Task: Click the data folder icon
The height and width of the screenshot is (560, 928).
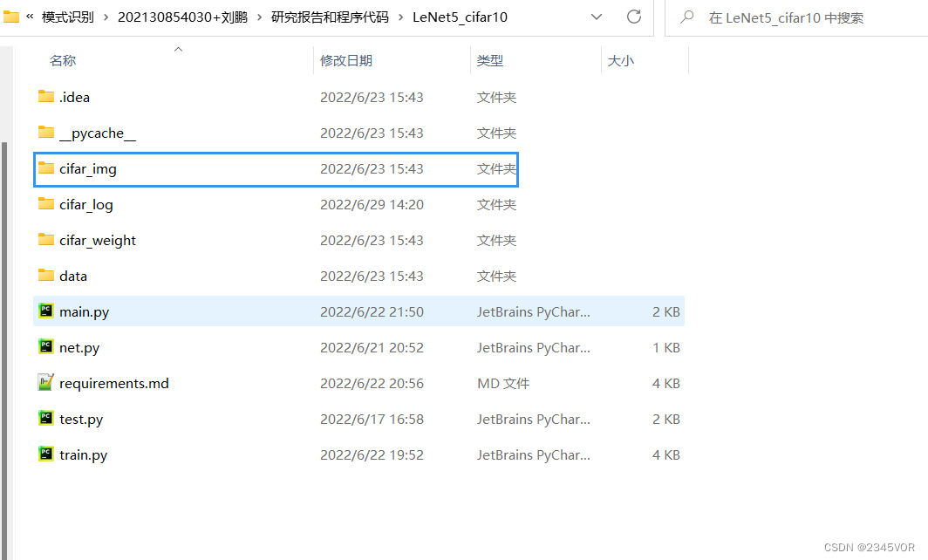Action: (45, 276)
